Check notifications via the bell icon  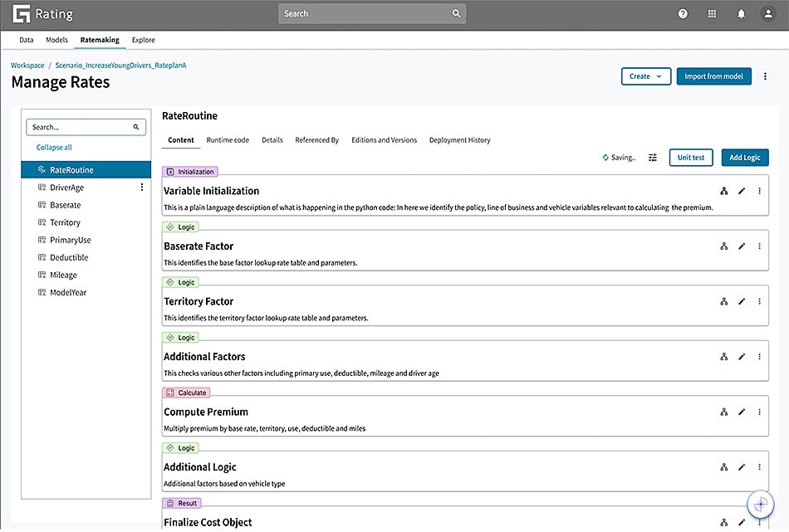(x=739, y=13)
